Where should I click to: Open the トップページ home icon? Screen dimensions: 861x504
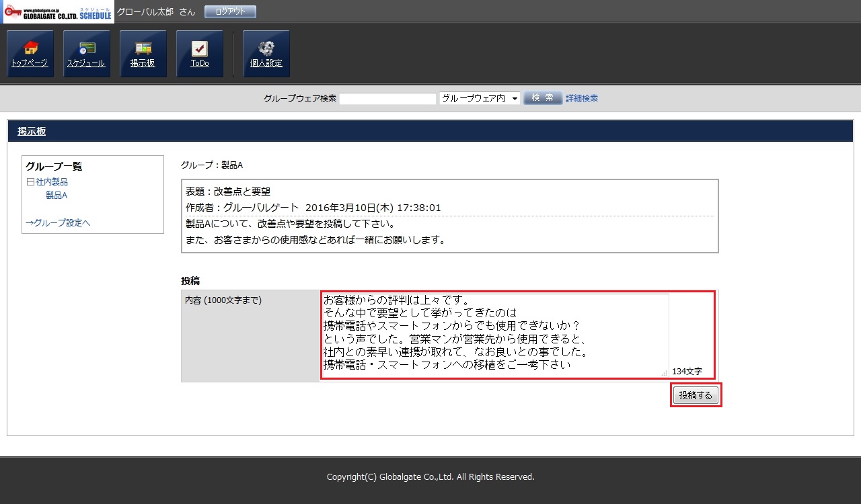click(30, 54)
